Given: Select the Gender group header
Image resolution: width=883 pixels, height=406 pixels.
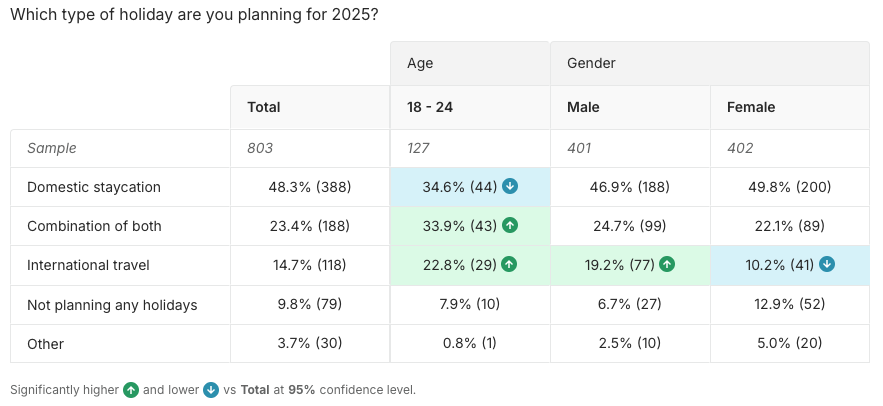Looking at the screenshot, I should [x=591, y=64].
